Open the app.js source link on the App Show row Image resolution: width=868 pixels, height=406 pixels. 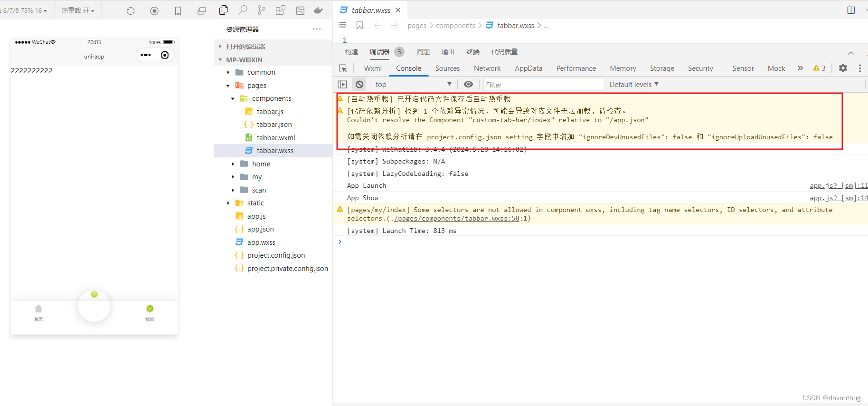(x=839, y=198)
